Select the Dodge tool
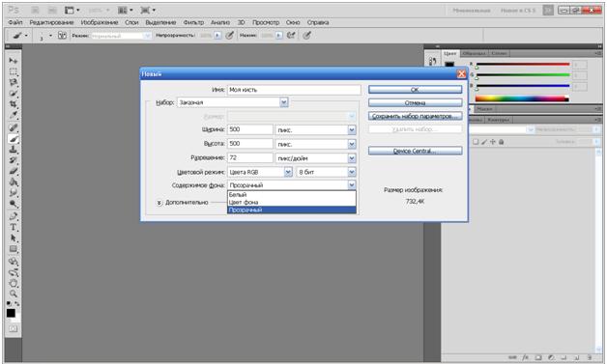Screen dimensions: 607x364 [x=14, y=204]
